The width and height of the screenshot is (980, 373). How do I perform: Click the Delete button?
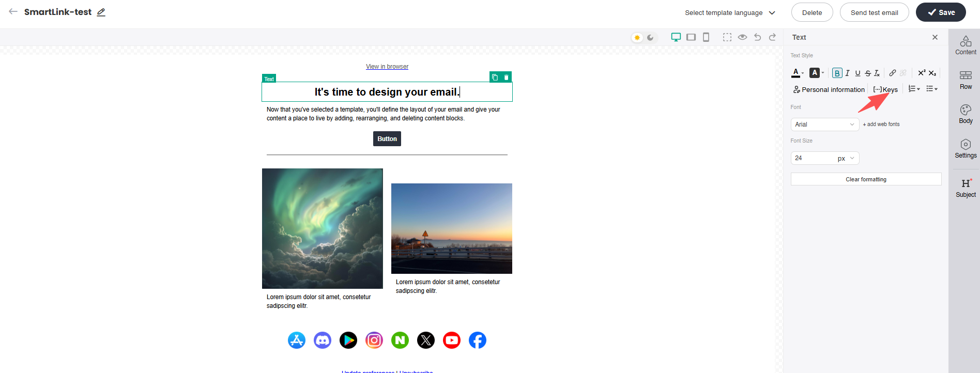point(812,12)
